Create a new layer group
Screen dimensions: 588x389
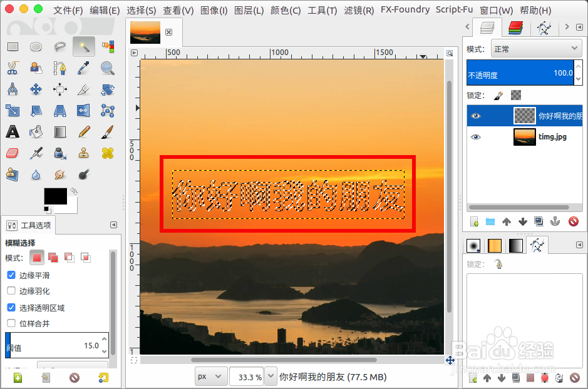click(490, 221)
